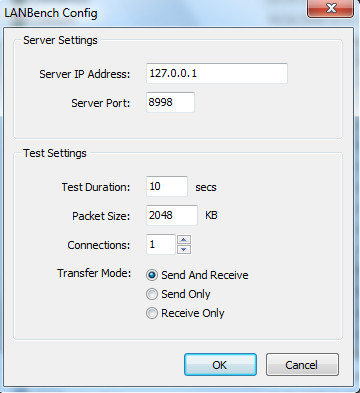The height and width of the screenshot is (393, 360).
Task: Dismiss the dialog with Cancel
Action: click(302, 365)
